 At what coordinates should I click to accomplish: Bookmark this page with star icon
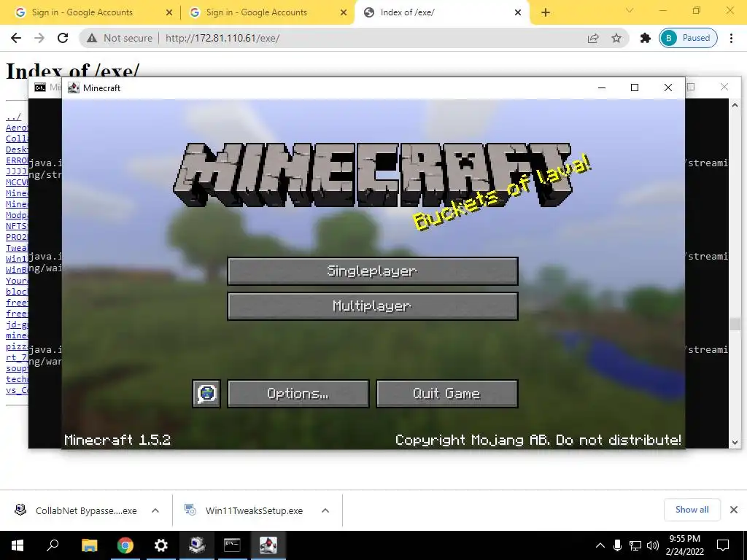click(616, 38)
